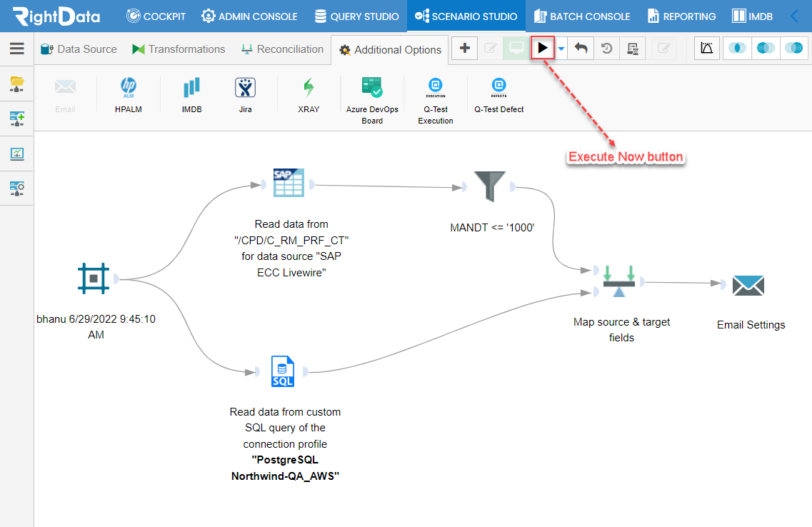812x527 pixels.
Task: Click the MANDT <= '1000' filter label
Action: (x=492, y=228)
